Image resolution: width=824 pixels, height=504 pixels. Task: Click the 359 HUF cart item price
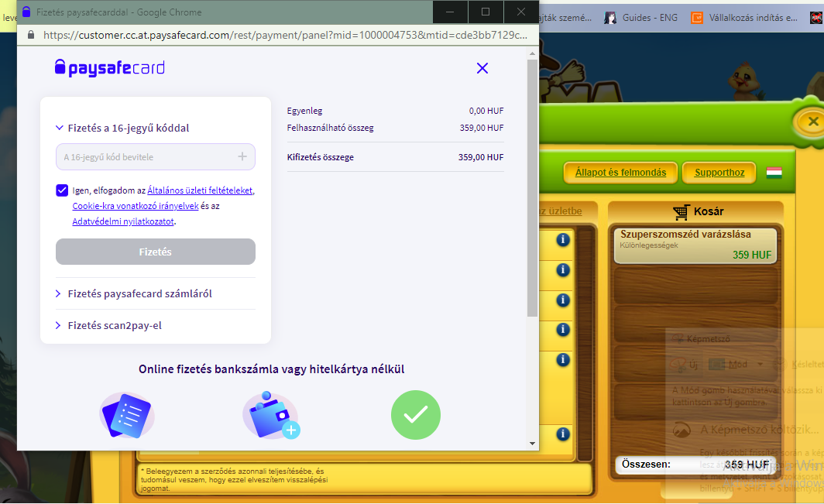[x=752, y=255]
